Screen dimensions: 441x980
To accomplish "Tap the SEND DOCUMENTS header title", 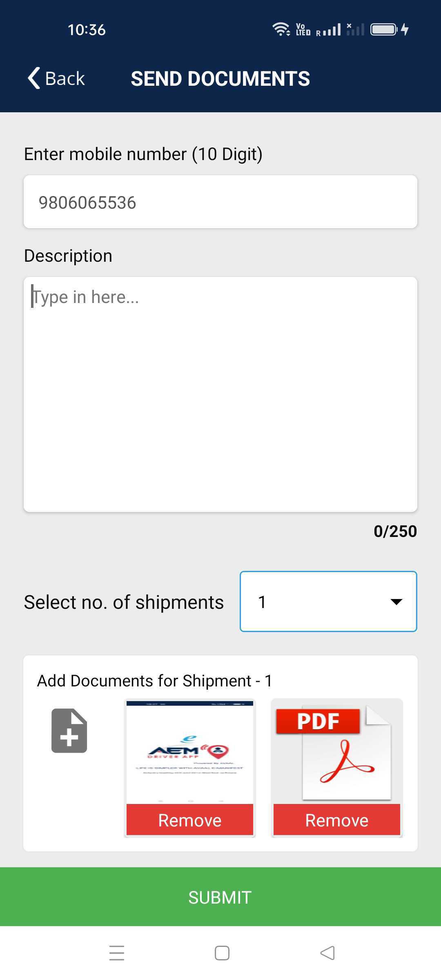I will 220,78.
